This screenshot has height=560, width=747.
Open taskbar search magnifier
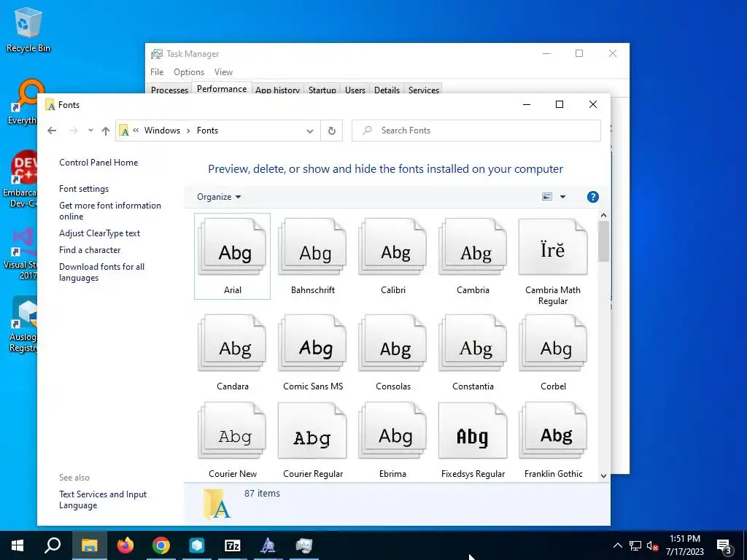53,545
